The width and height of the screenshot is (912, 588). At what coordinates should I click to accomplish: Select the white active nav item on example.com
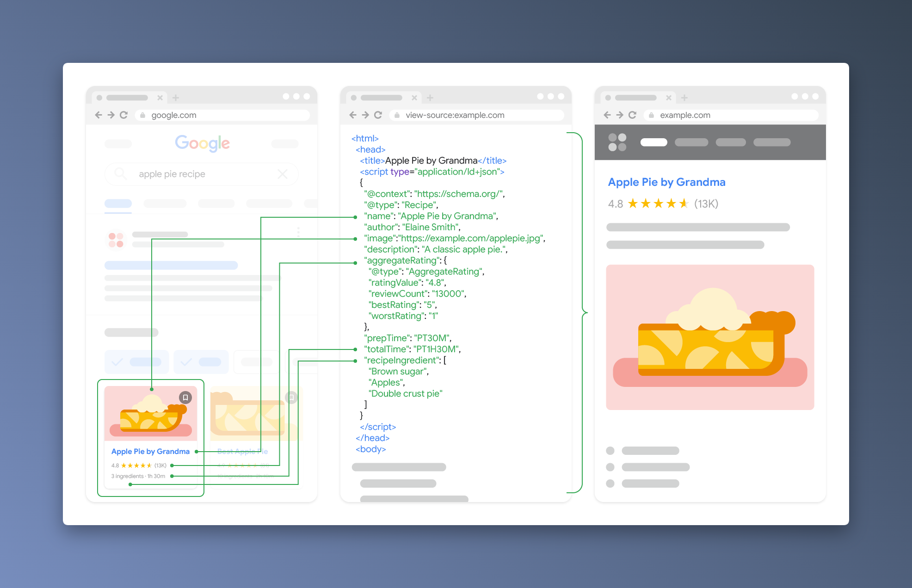click(653, 142)
